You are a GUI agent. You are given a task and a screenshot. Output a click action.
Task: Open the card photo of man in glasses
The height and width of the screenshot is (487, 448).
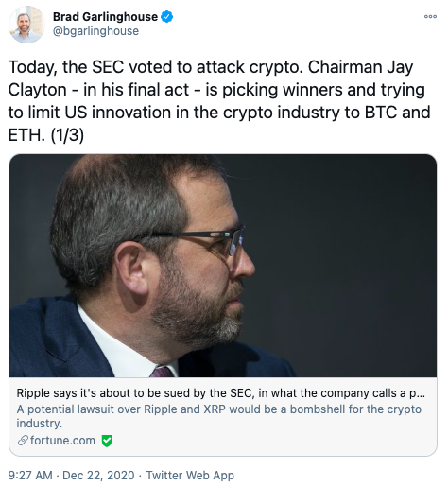click(223, 266)
